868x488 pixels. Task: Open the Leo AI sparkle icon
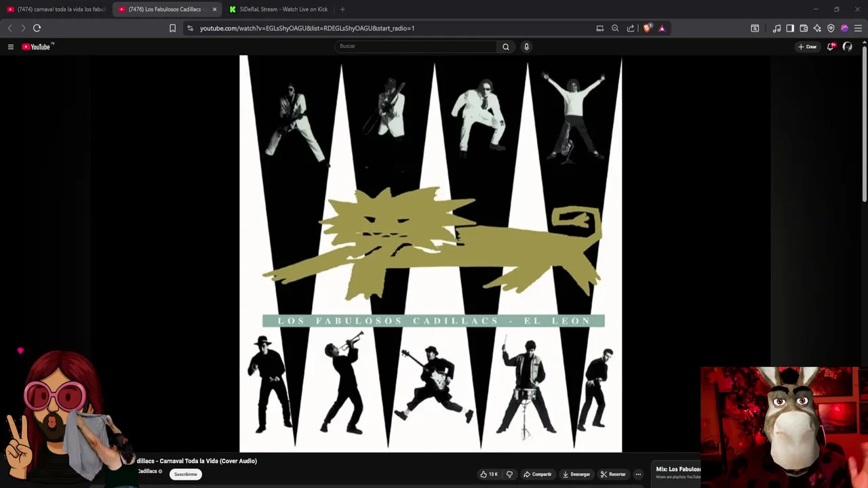(x=817, y=28)
